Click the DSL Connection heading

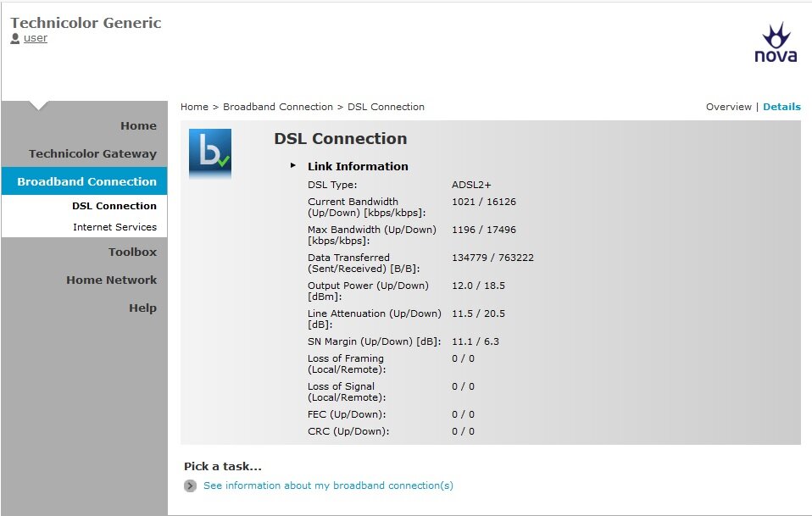coord(340,139)
